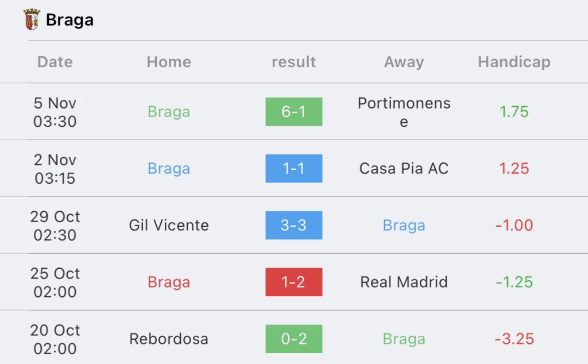
Task: Select the Gil Vicente home team
Action: 169,225
